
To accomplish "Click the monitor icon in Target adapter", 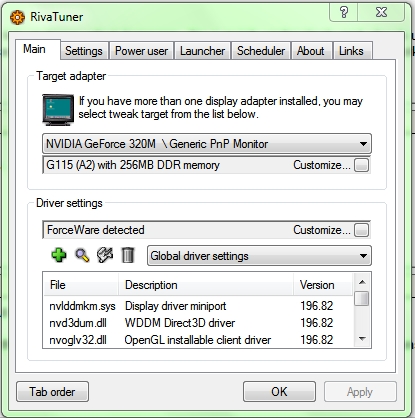I will 58,110.
